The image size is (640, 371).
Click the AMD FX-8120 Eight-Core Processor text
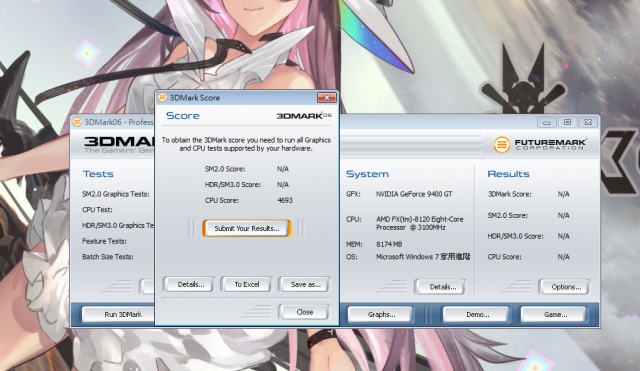point(420,223)
